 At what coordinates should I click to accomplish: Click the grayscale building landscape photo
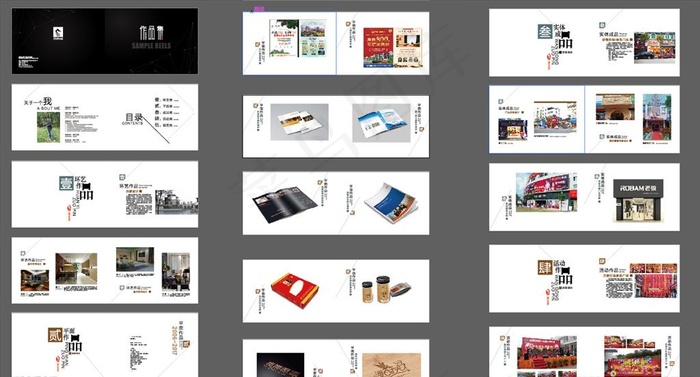tap(176, 202)
